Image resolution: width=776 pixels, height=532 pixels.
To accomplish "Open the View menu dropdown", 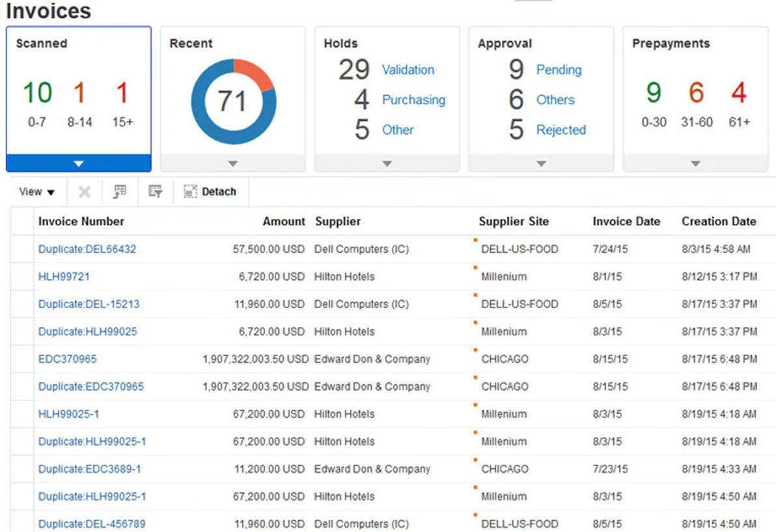I will [33, 191].
